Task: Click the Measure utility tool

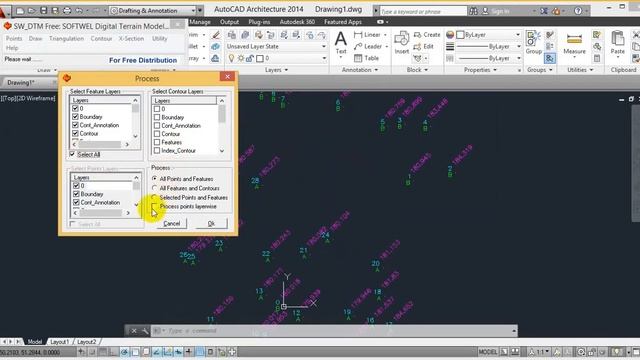Action: point(574,44)
